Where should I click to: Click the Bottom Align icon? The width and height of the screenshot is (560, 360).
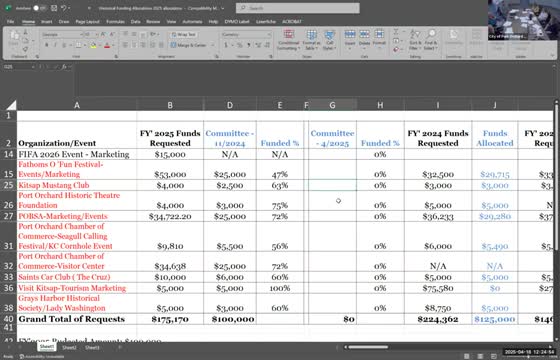click(x=142, y=34)
